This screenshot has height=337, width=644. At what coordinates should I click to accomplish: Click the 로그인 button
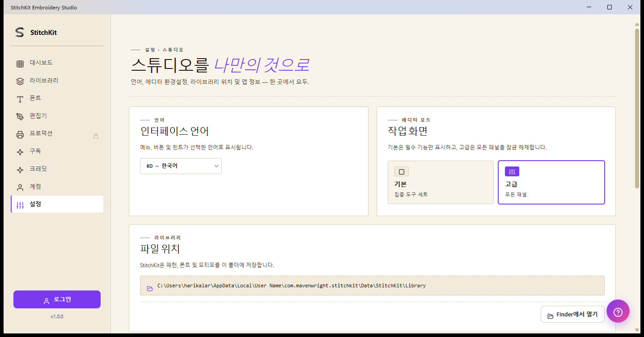click(57, 299)
